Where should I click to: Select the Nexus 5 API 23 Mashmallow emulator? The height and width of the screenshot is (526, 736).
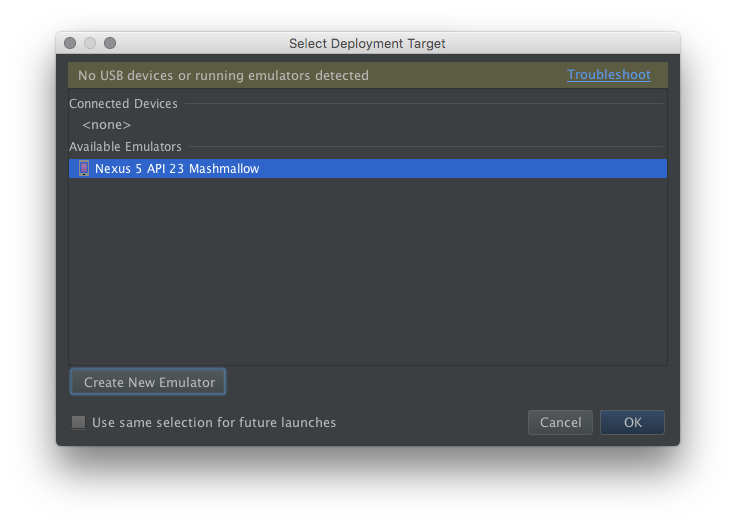tap(177, 169)
